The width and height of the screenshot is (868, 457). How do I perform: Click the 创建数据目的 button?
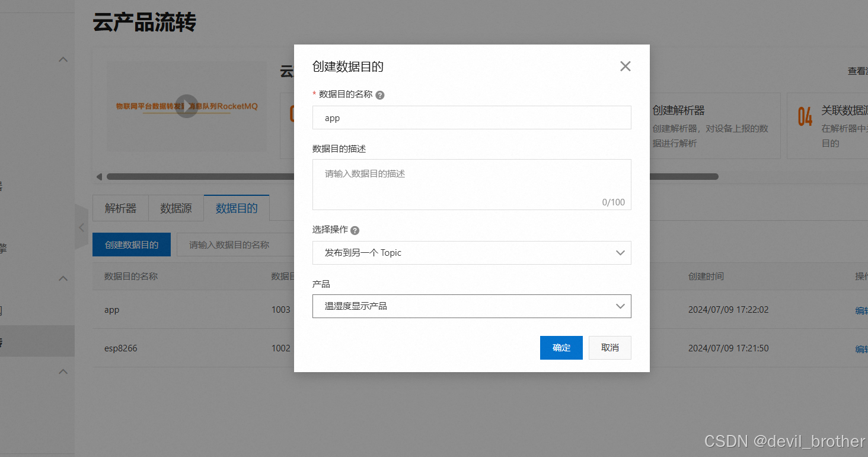[x=131, y=244]
